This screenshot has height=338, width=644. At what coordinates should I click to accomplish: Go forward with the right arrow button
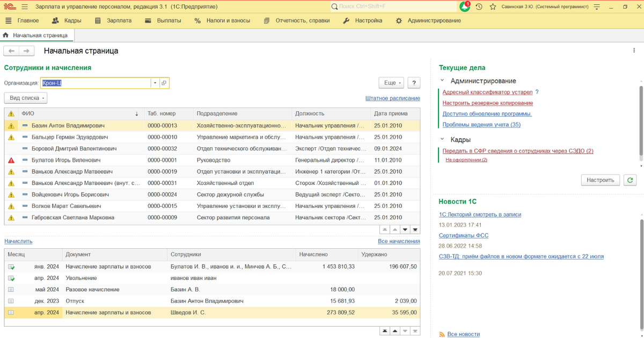(x=26, y=51)
